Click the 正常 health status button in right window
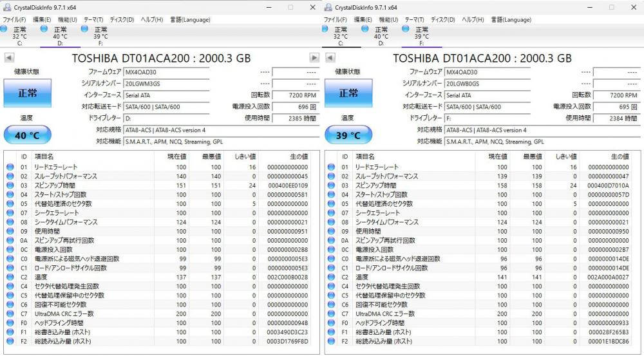 [348, 93]
